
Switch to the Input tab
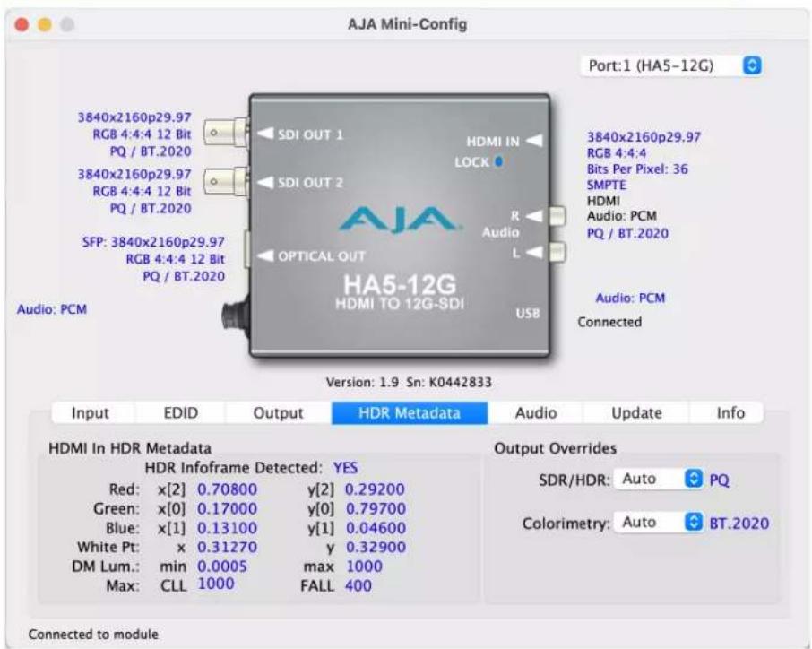coord(91,413)
